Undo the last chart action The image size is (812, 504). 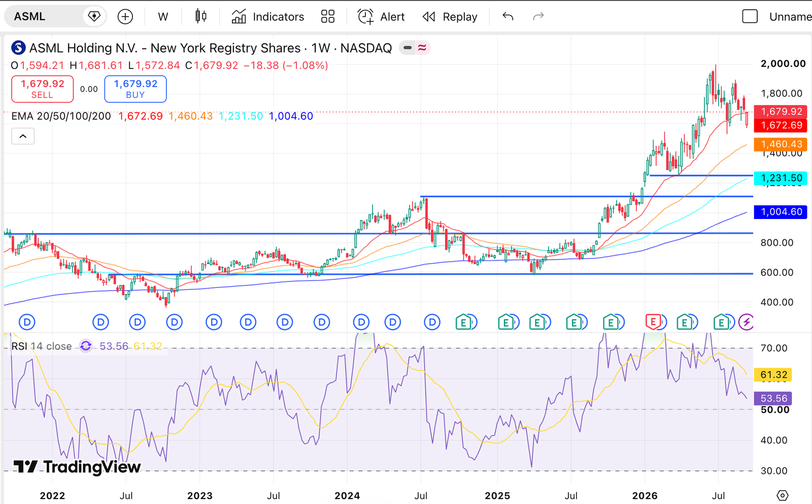click(508, 17)
